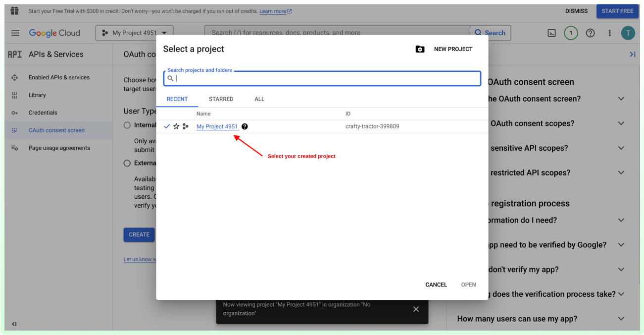Viewport: 644px width, 335px height.
Task: Star My Project 4951 as favorite
Action: coord(176,126)
